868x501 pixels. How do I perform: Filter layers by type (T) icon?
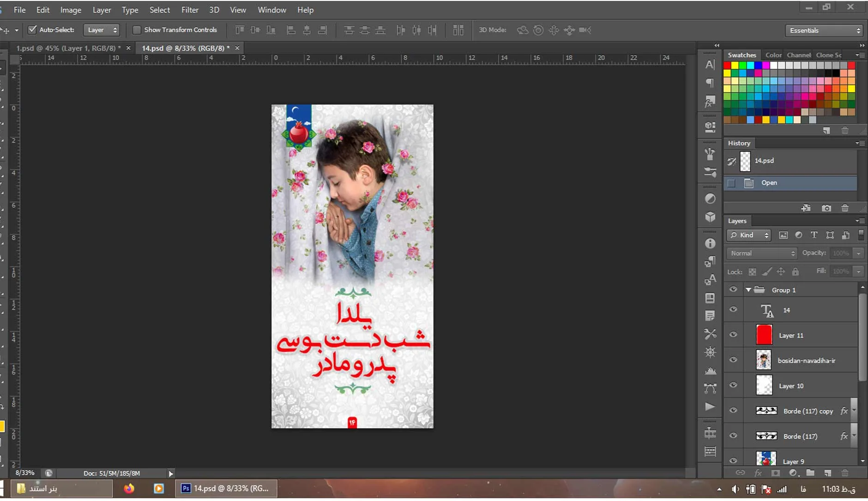click(814, 235)
